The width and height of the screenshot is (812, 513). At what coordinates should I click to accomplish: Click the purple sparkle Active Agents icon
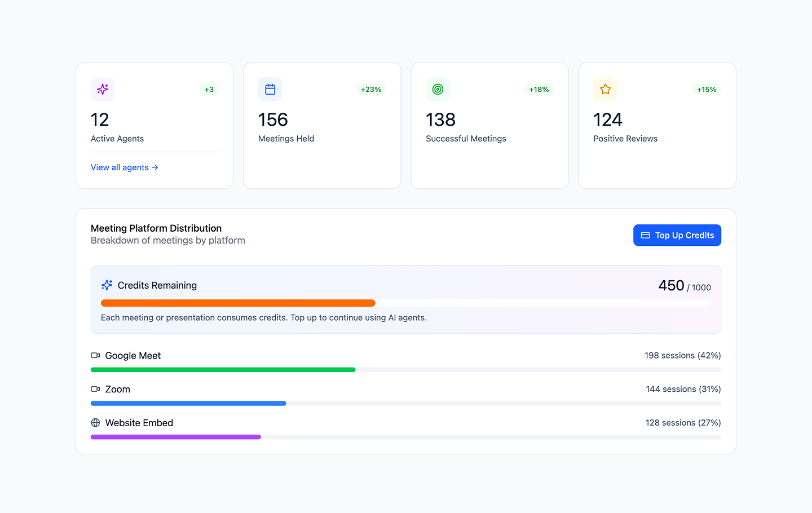(103, 89)
